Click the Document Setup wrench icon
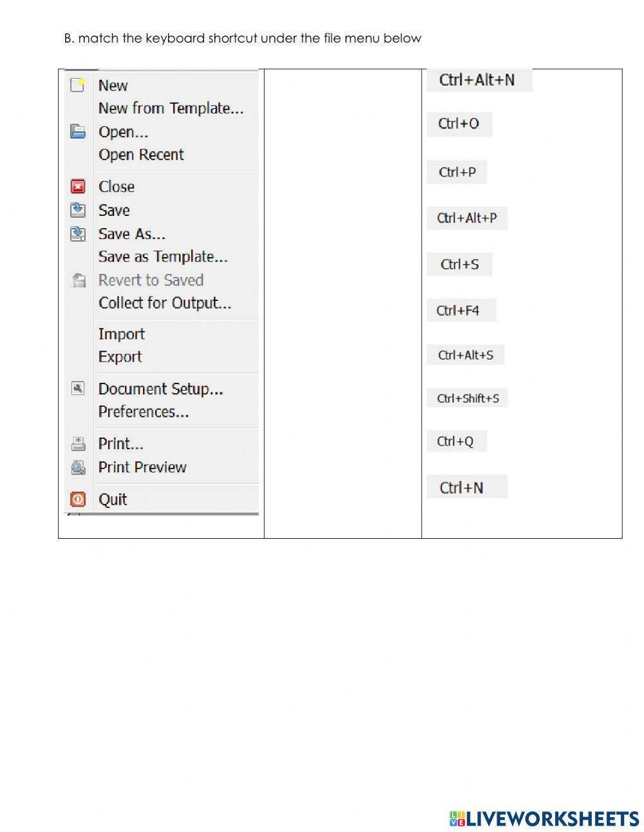 point(77,387)
